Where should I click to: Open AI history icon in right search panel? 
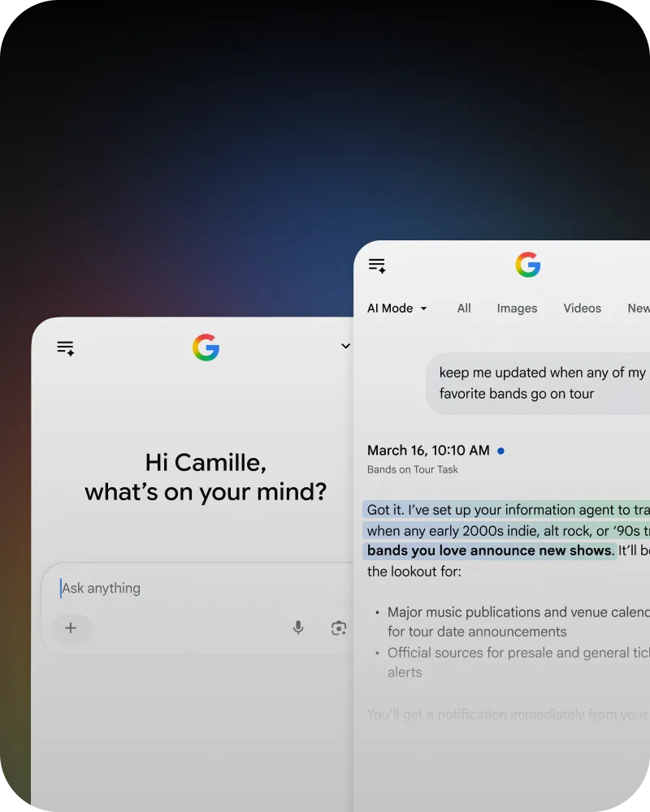coord(377,266)
